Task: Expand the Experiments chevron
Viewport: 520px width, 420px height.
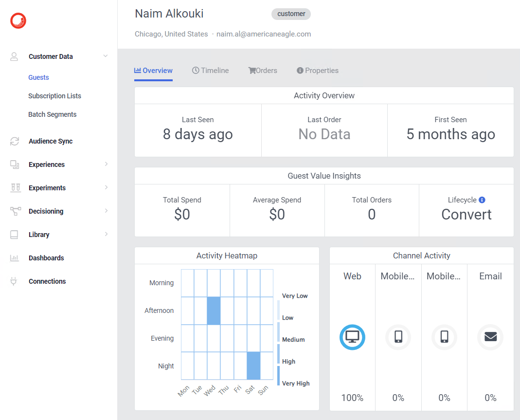Action: tap(106, 187)
